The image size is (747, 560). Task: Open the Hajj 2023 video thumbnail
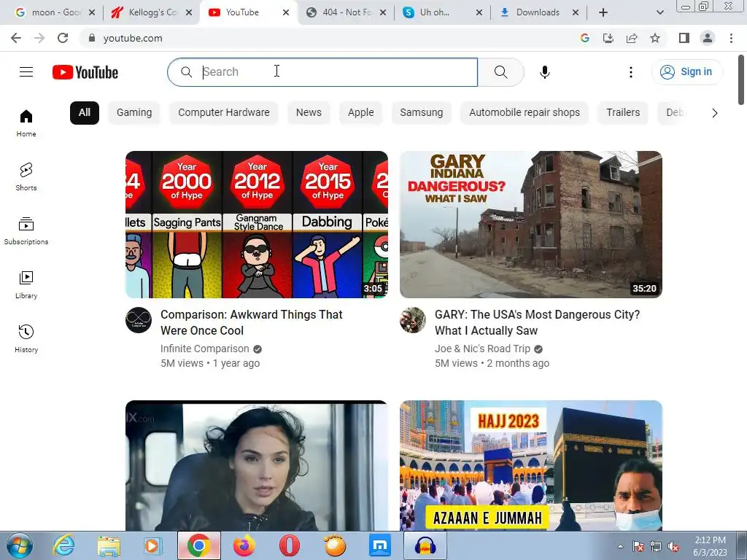coord(531,465)
